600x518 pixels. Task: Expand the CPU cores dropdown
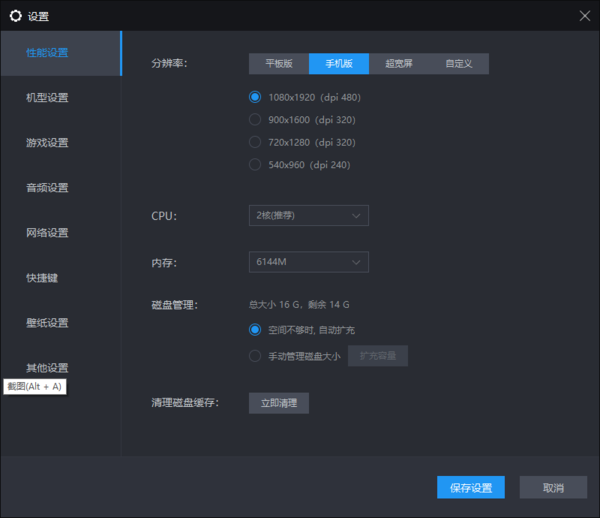click(308, 215)
